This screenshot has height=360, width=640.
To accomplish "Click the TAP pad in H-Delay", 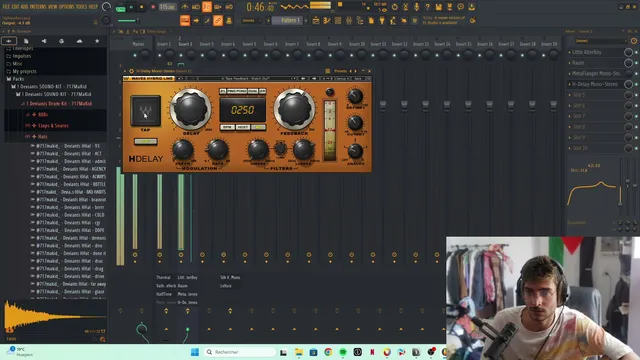I will pyautogui.click(x=145, y=111).
